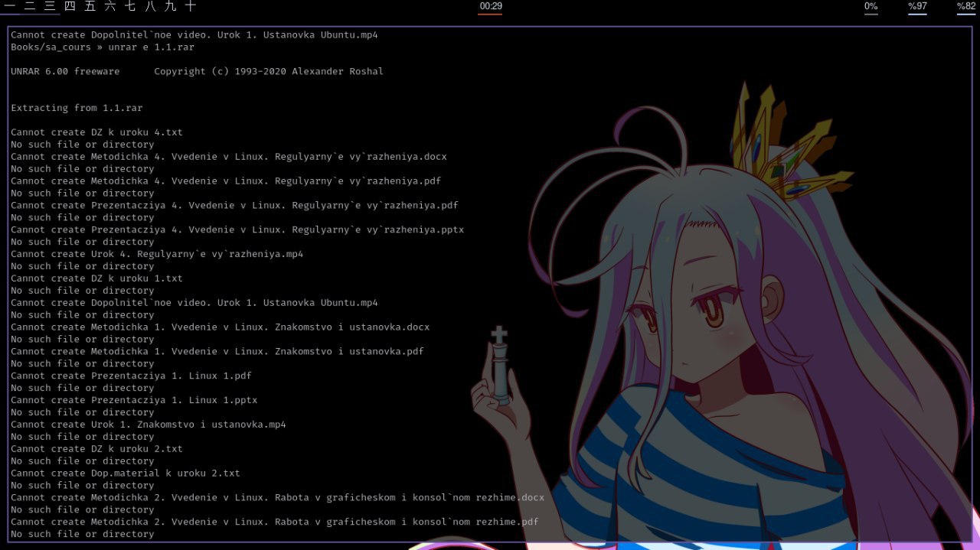Viewport: 980px width, 550px height.
Task: Click the %97 status indicator
Action: [x=917, y=6]
